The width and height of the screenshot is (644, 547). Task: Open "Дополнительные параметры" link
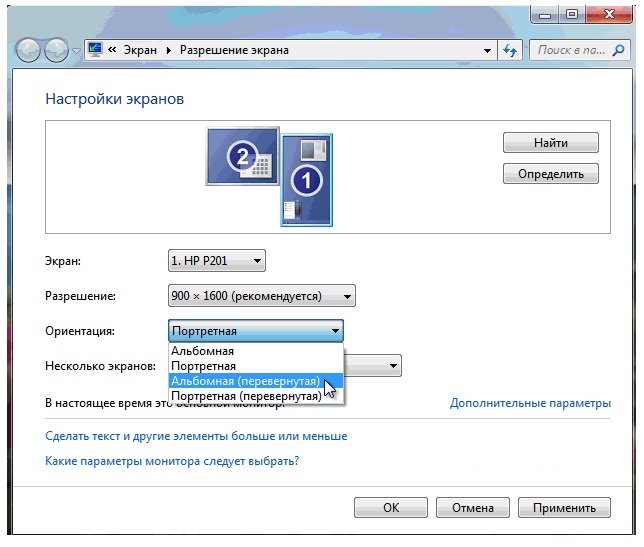(x=530, y=403)
